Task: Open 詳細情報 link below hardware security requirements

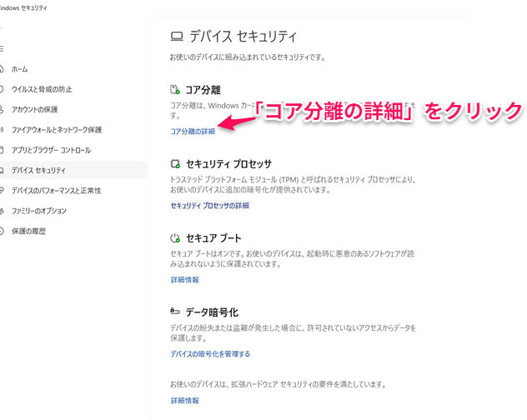Action: (x=184, y=401)
